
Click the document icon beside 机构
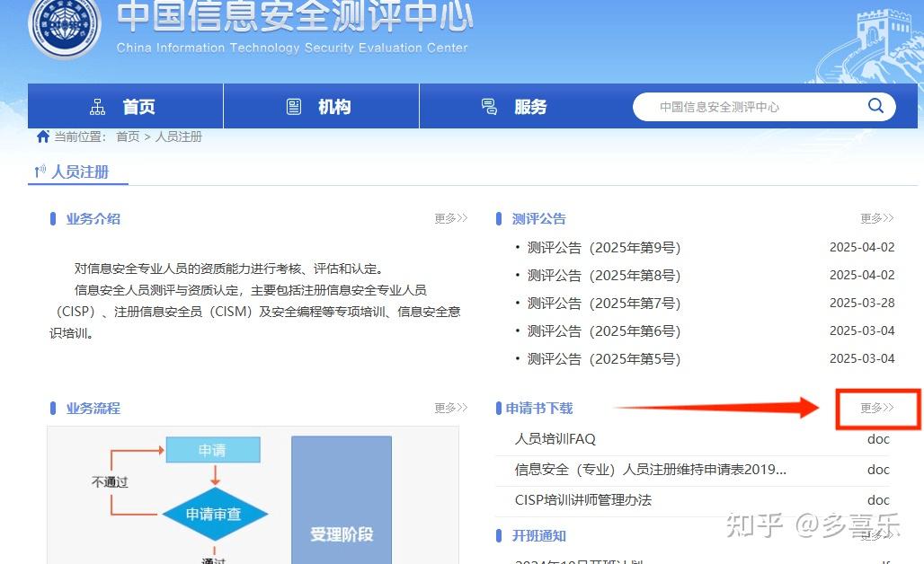coord(293,107)
